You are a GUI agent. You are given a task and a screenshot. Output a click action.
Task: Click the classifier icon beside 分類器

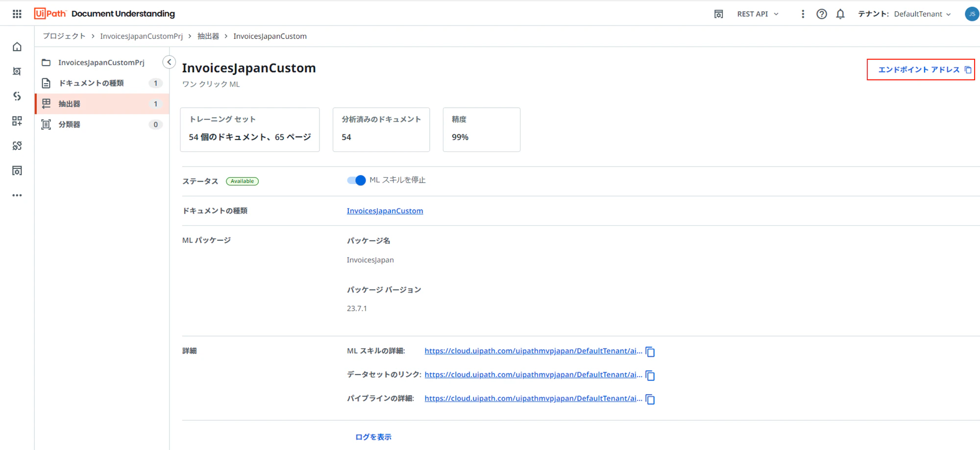pyautogui.click(x=46, y=124)
